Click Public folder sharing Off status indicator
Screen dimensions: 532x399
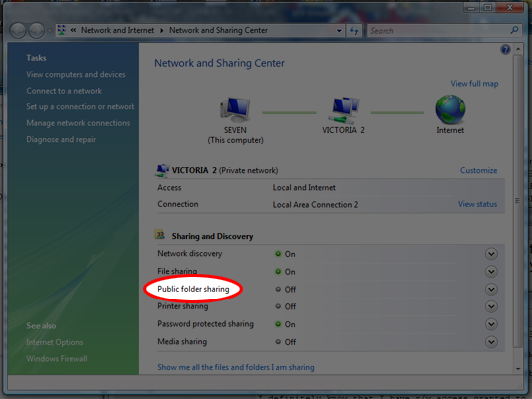pos(278,289)
